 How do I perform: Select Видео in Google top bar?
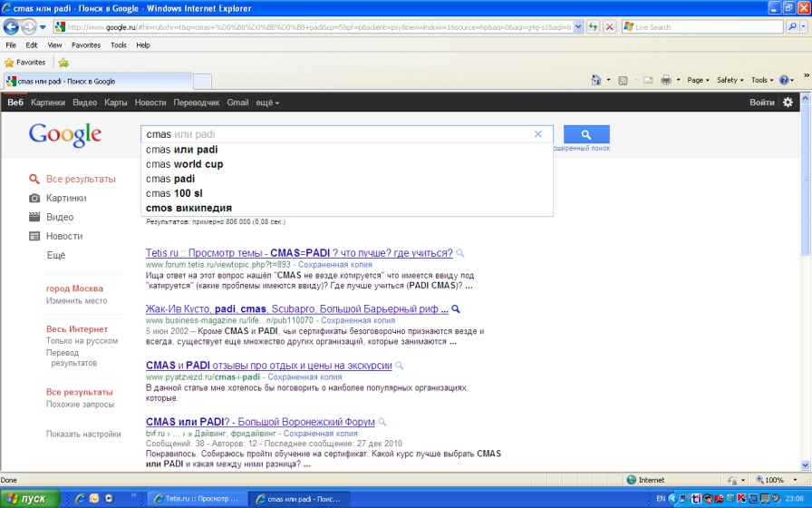(84, 103)
